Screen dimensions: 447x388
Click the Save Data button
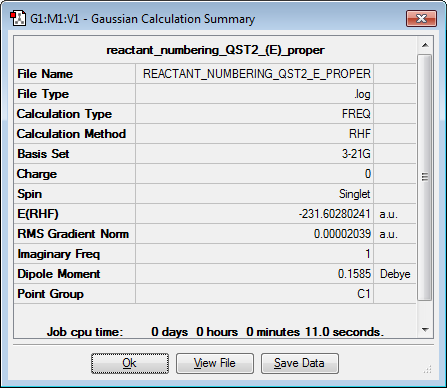click(299, 363)
